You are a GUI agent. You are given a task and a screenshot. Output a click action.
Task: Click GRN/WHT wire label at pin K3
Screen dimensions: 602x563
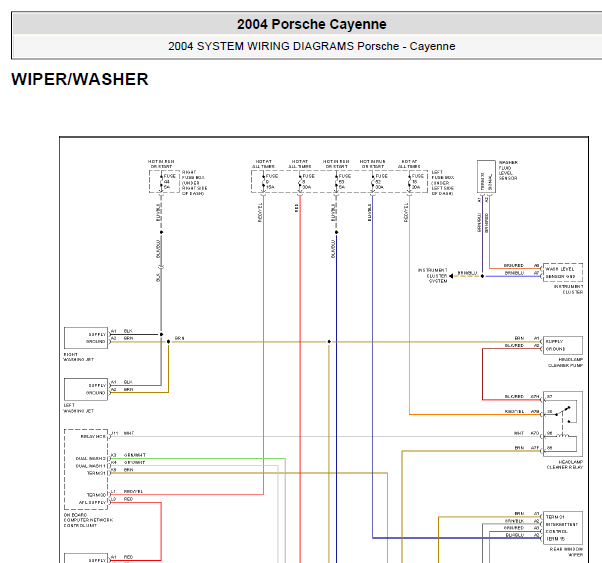[135, 455]
